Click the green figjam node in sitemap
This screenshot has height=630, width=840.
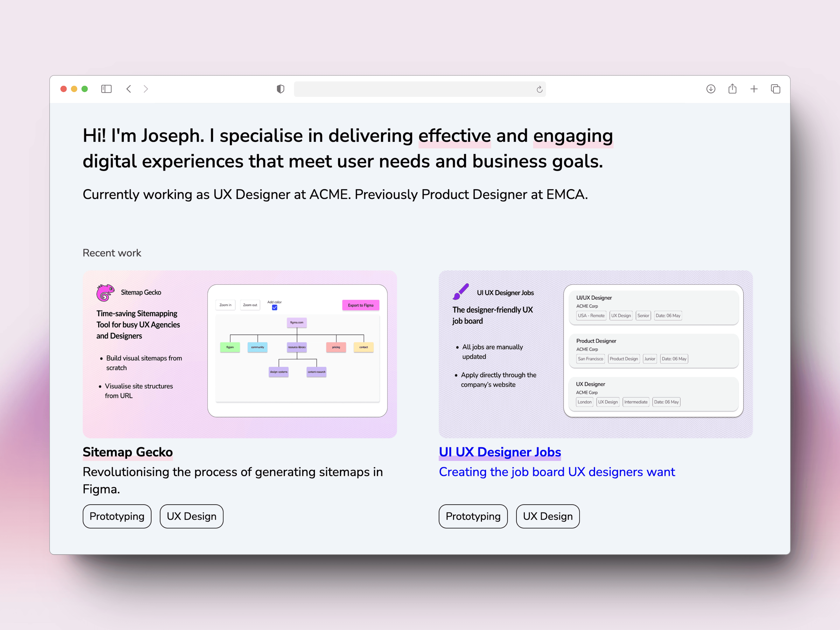tap(230, 347)
